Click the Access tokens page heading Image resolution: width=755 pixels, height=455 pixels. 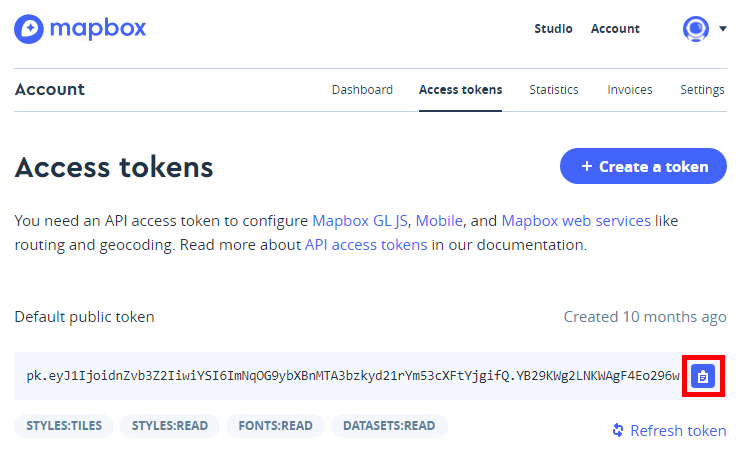click(114, 168)
